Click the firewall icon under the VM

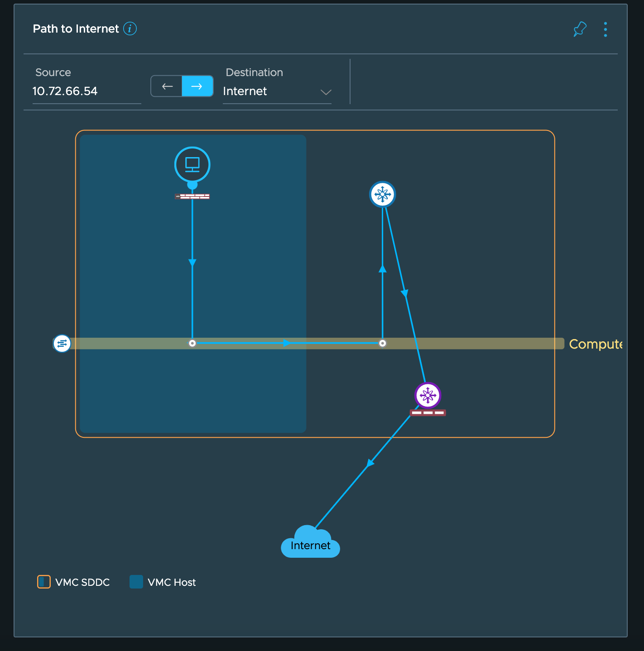pos(192,196)
